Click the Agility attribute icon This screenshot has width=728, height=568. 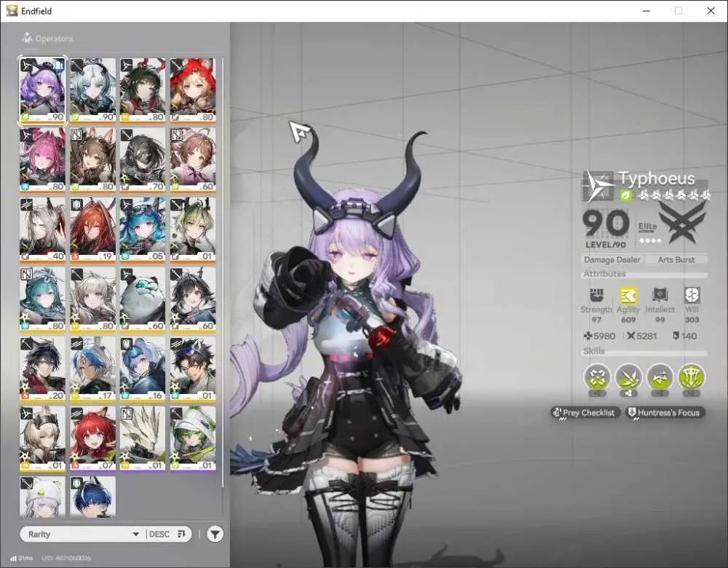pos(628,296)
